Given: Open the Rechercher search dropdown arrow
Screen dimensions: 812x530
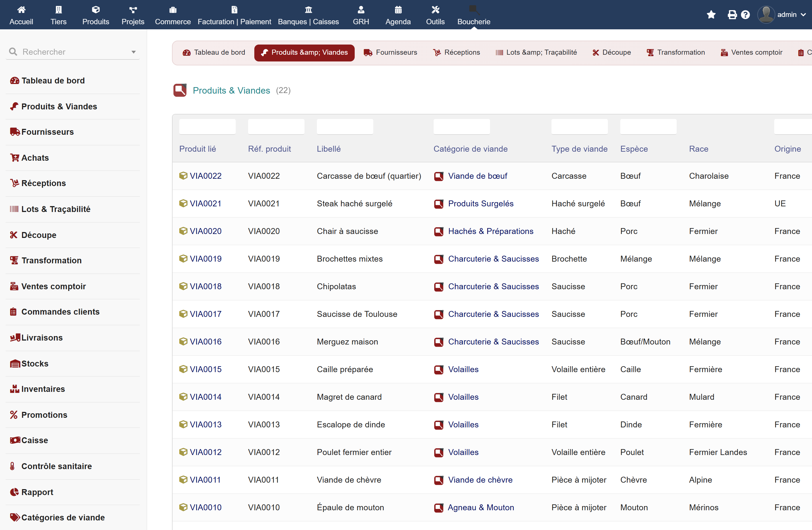Looking at the screenshot, I should click(133, 52).
